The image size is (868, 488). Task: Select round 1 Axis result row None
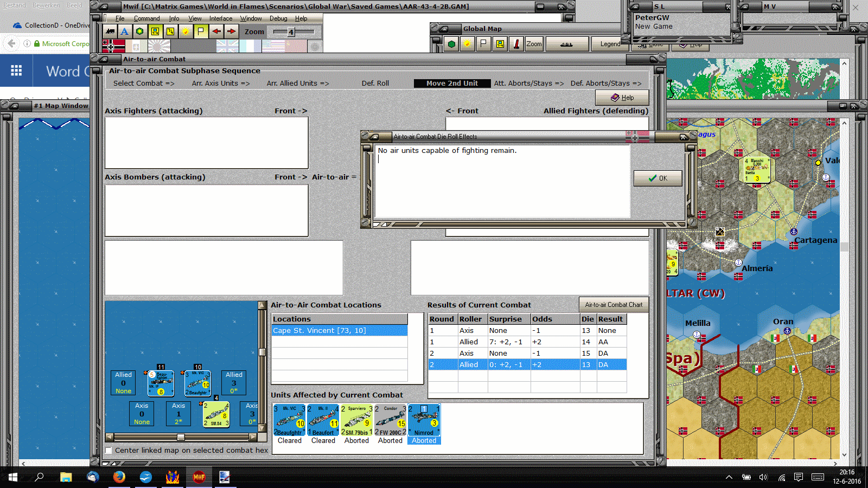tap(527, 330)
